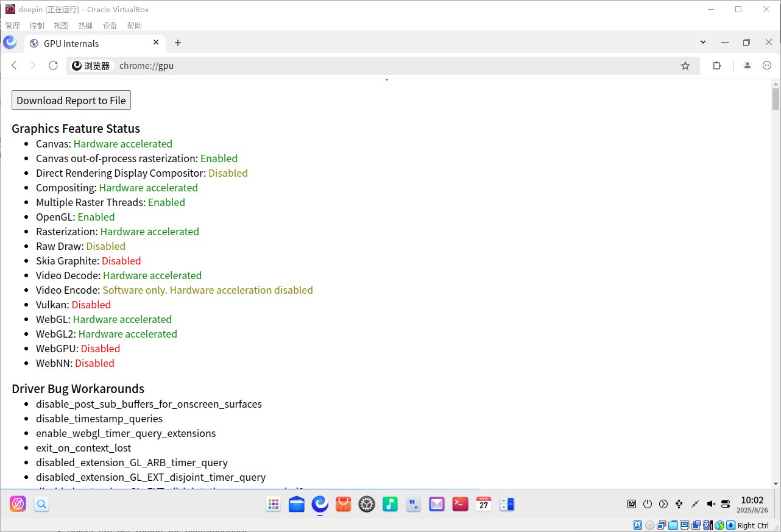The height and width of the screenshot is (532, 781).
Task: Click the Driver Bug Workarounds heading
Action: [78, 389]
